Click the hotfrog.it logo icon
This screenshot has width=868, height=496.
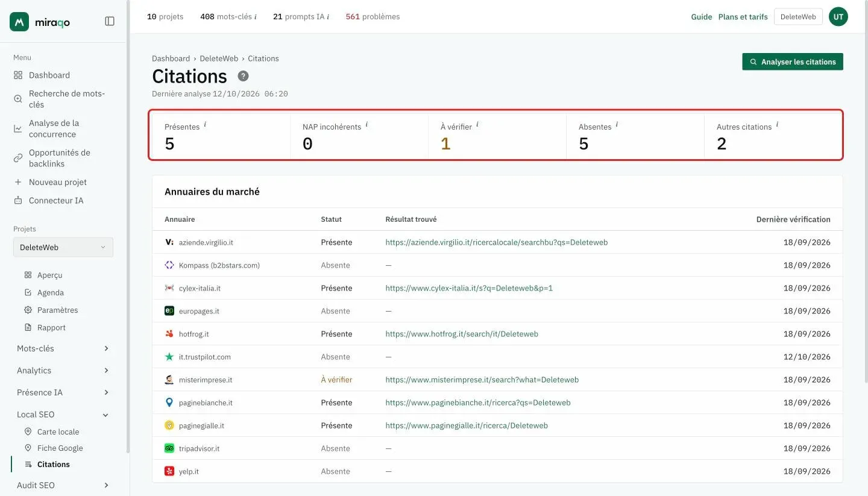click(x=169, y=334)
